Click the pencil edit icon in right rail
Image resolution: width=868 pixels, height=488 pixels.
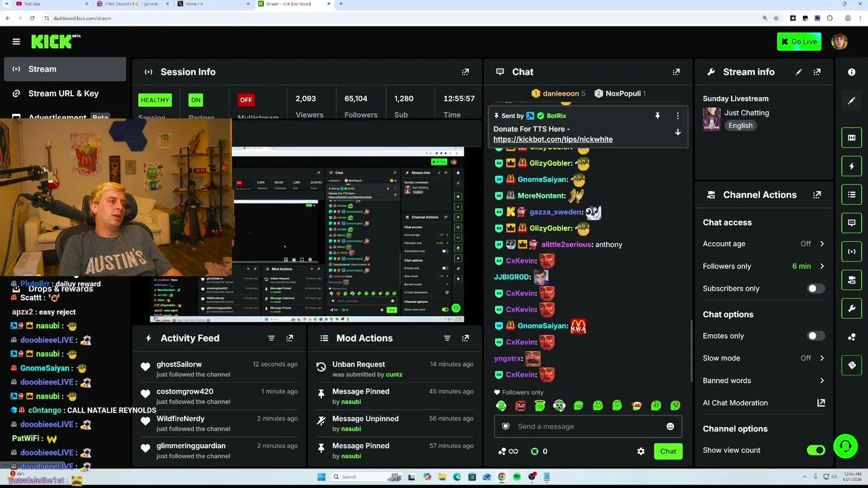pos(852,100)
